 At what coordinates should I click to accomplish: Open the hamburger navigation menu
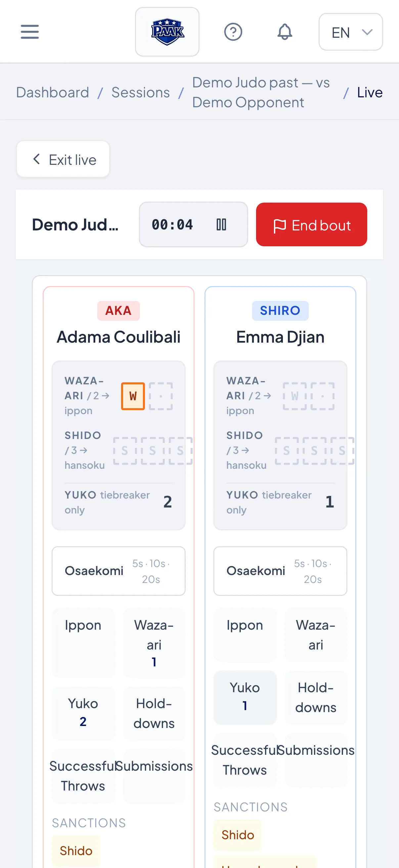(x=30, y=32)
